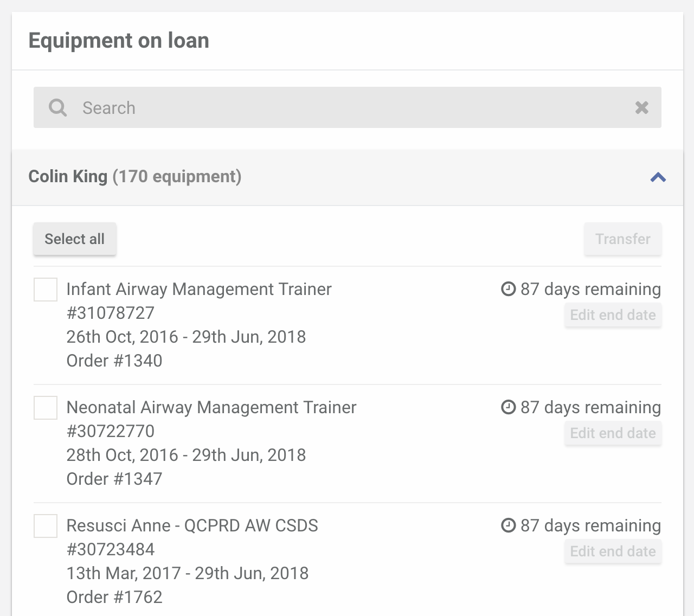Clear the search with the X icon

click(642, 107)
